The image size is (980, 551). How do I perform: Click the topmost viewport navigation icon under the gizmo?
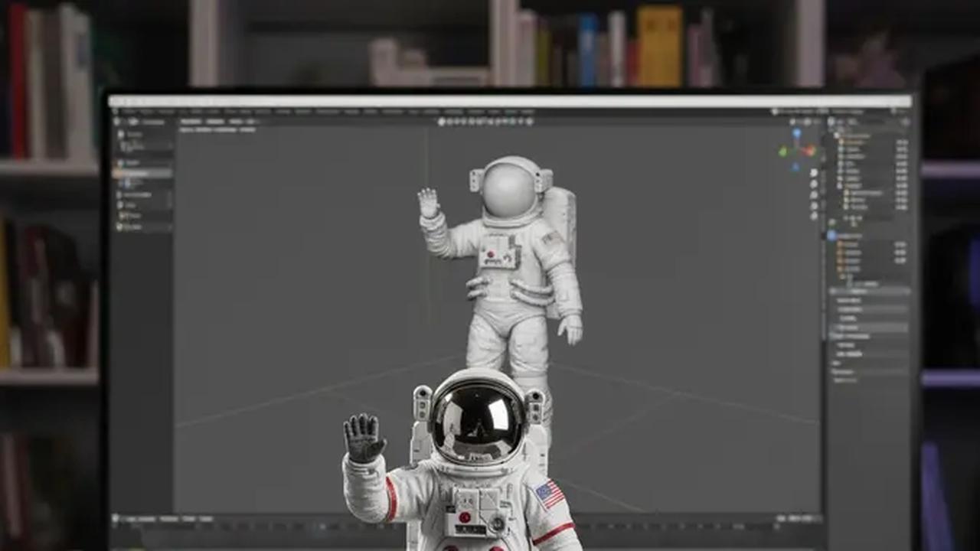click(x=815, y=173)
